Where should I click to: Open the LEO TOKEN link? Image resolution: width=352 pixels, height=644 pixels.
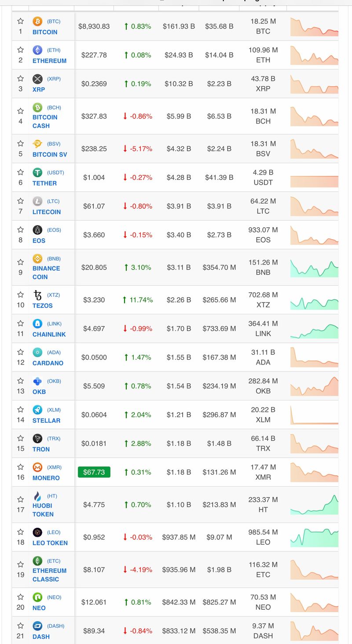pyautogui.click(x=50, y=543)
